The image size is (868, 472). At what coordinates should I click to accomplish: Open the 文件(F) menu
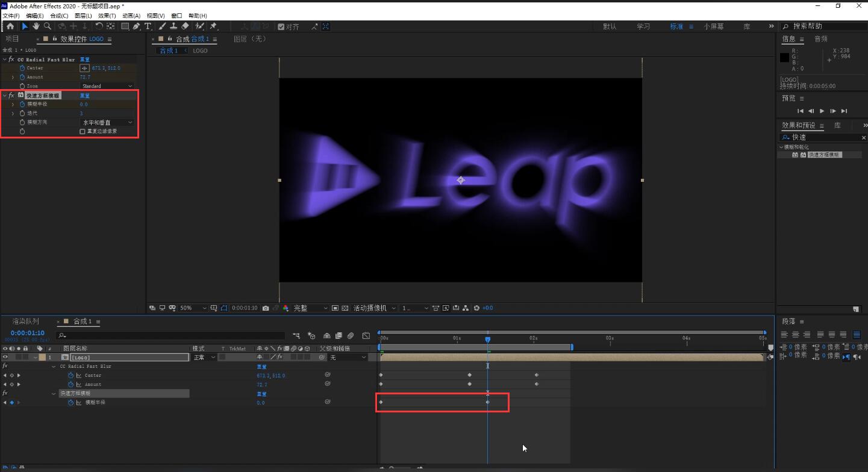[11, 16]
